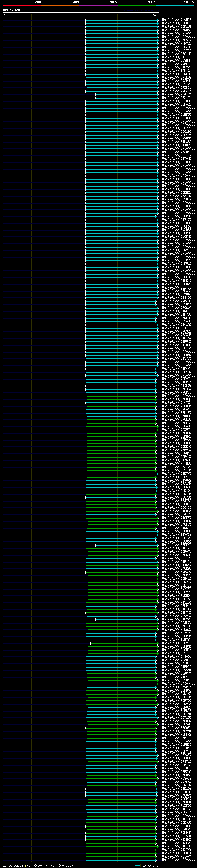This screenshot has height=868, width=197.
Task: Select hit label UniRef100_Q99MN1
Action: pos(177,138)
